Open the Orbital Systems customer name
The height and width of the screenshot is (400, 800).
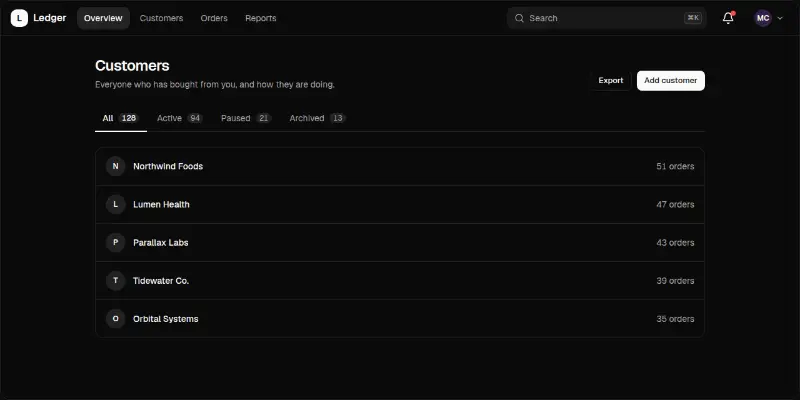165,319
